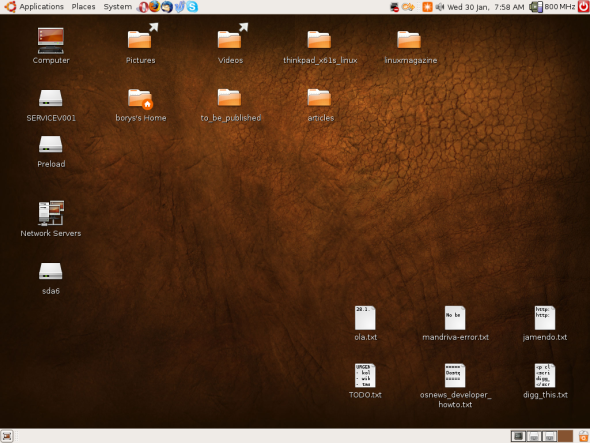Image resolution: width=590 pixels, height=443 pixels.
Task: Open the Trash applet in bottom panel
Action: (583, 436)
